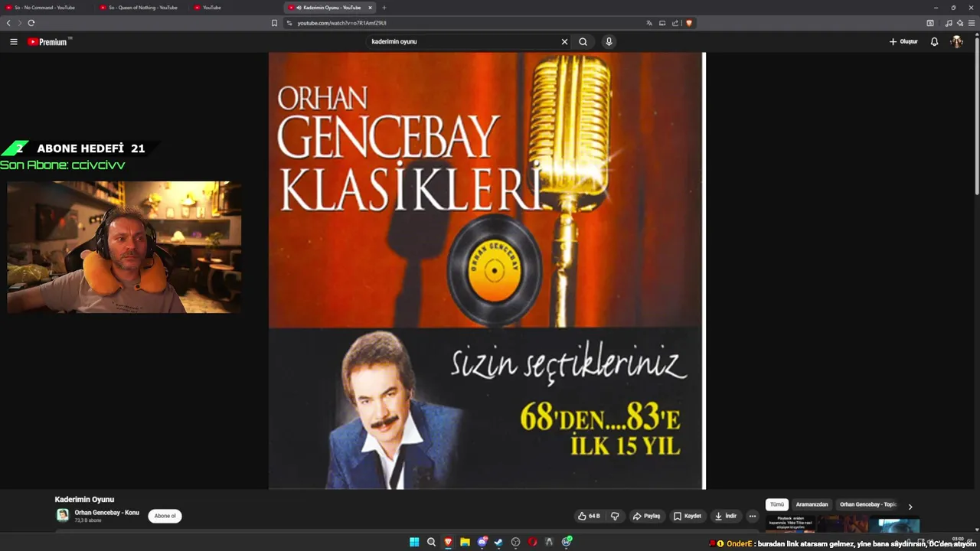980x551 pixels.
Task: Run search with magnifier button
Action: coord(583,42)
